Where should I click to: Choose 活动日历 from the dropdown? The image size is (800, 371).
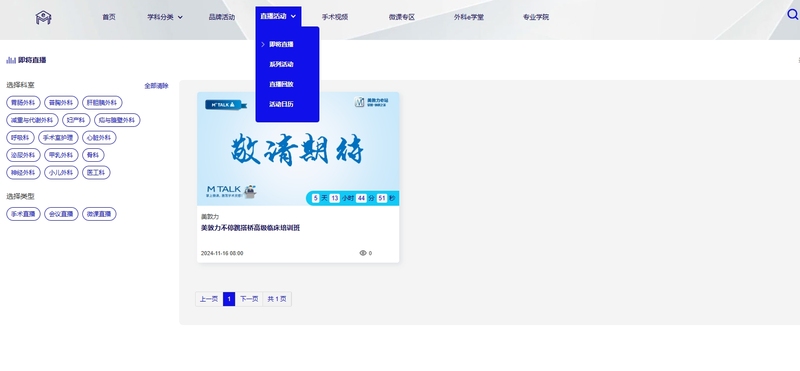point(282,104)
